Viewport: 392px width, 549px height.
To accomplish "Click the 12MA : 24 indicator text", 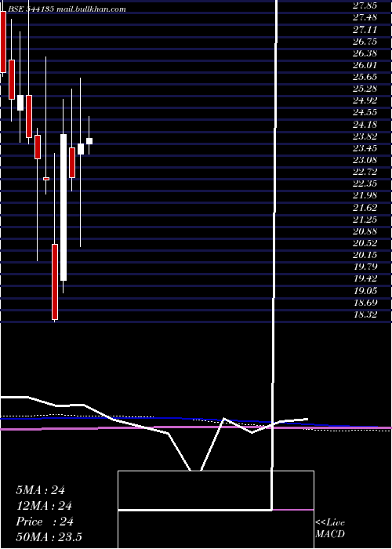I will click(44, 506).
